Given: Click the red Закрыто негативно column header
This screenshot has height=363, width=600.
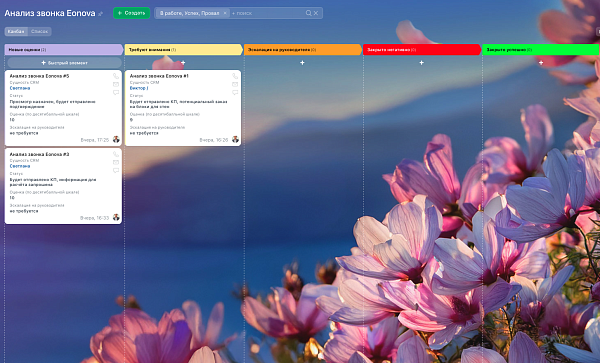Looking at the screenshot, I should [422, 50].
